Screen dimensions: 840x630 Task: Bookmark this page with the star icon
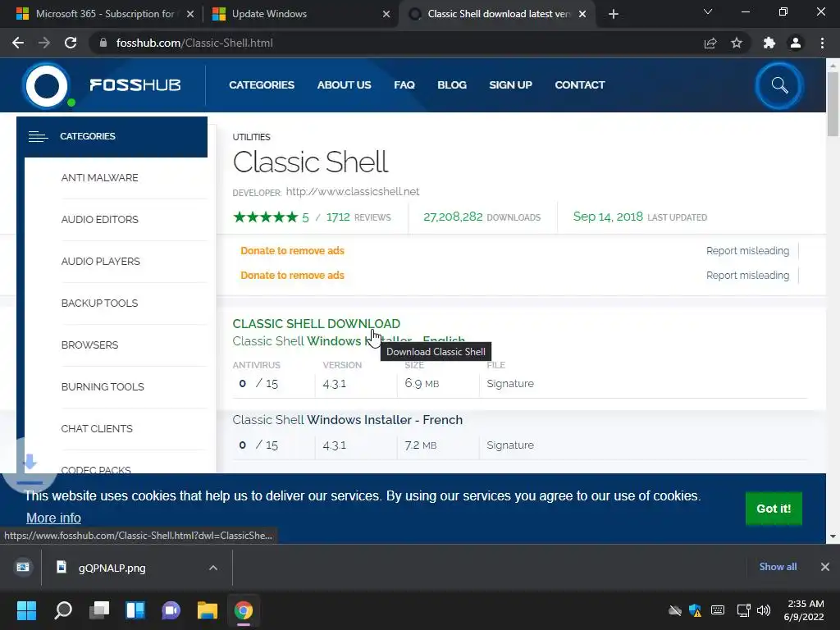click(x=737, y=43)
